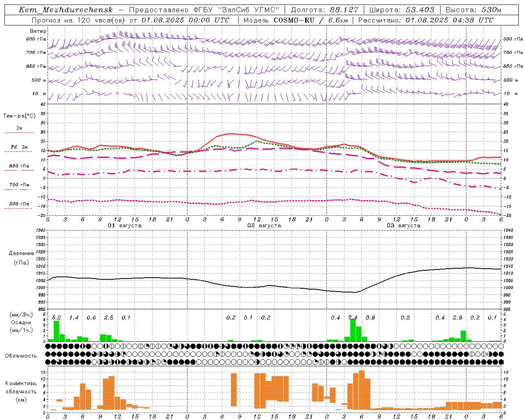This screenshot has height=420, width=525.
Task: Click the 'Конвективн.' convective cloud label
Action: pyautogui.click(x=21, y=383)
